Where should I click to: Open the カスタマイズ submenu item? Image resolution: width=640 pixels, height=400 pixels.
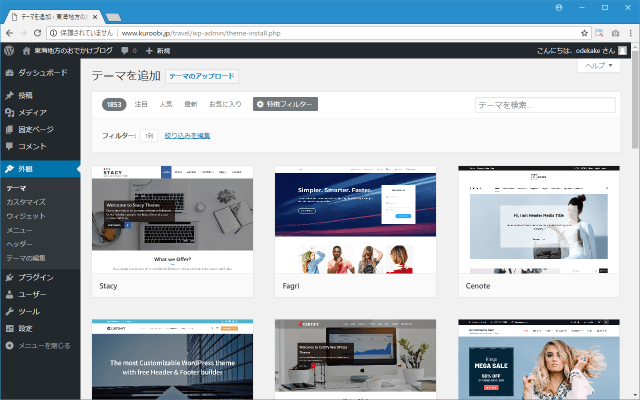pyautogui.click(x=26, y=202)
